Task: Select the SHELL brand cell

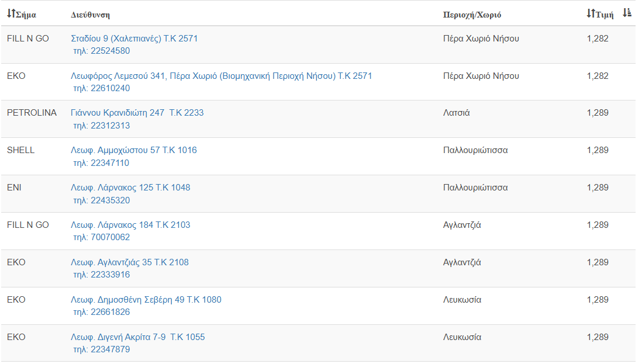Action: [x=21, y=150]
